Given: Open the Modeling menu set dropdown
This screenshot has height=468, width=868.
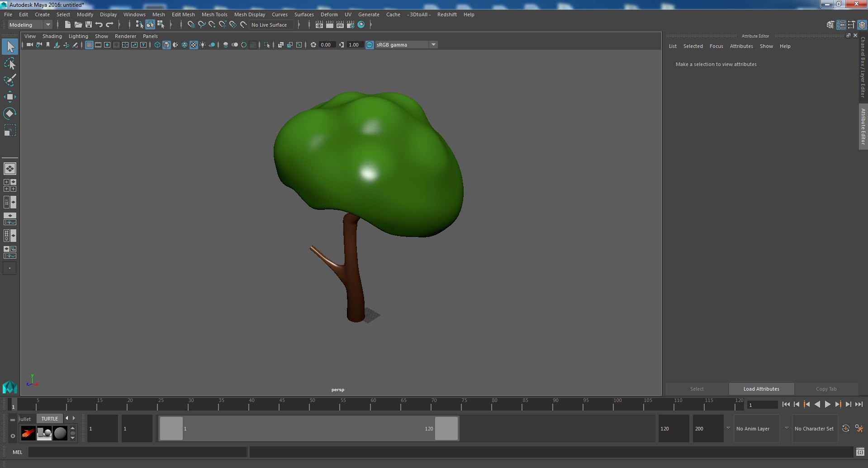Looking at the screenshot, I should 30,25.
